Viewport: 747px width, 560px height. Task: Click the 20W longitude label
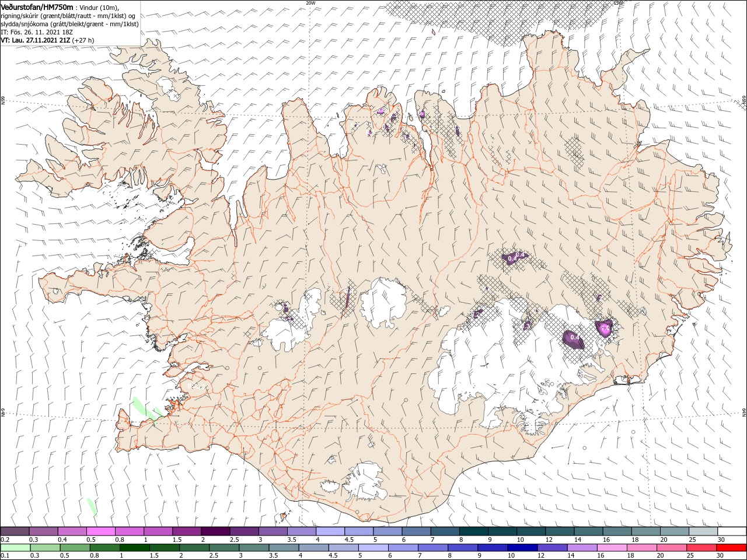click(x=310, y=2)
